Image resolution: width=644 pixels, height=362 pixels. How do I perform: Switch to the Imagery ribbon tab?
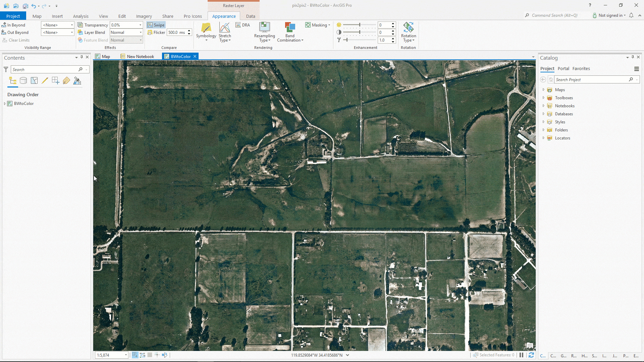click(144, 16)
